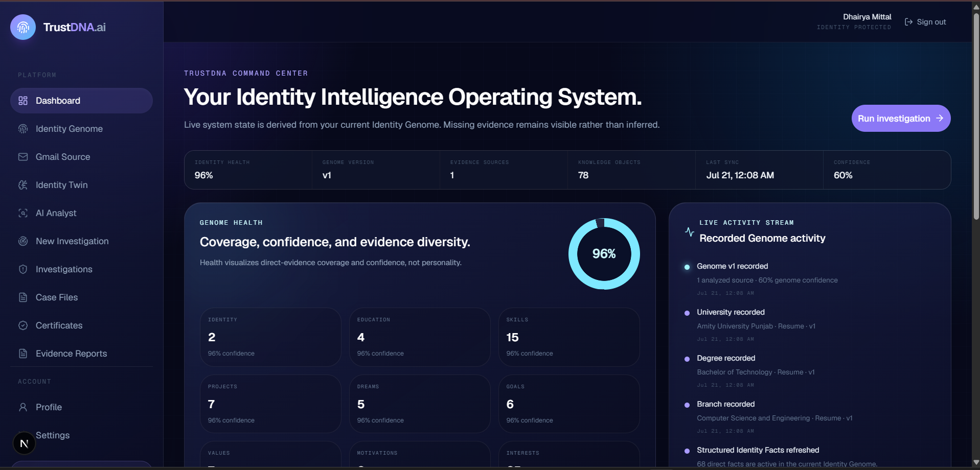Sign out of the account
This screenshot has height=470, width=980.
click(x=925, y=22)
